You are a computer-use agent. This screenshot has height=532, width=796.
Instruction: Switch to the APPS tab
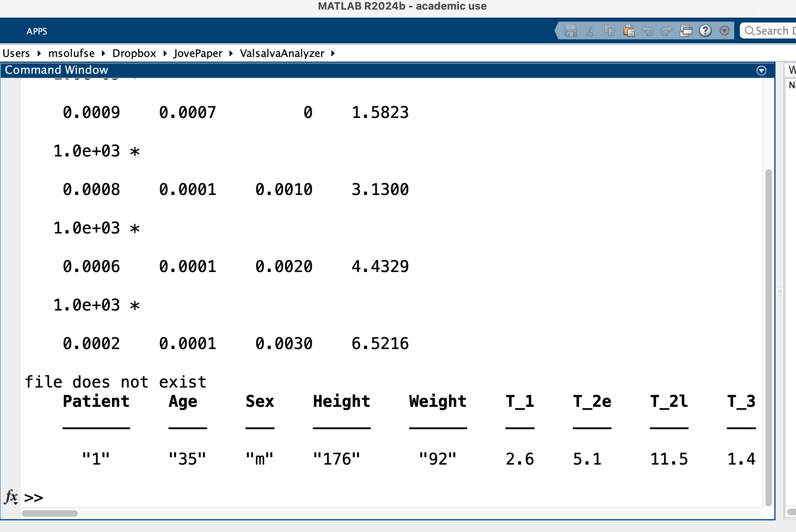click(37, 31)
